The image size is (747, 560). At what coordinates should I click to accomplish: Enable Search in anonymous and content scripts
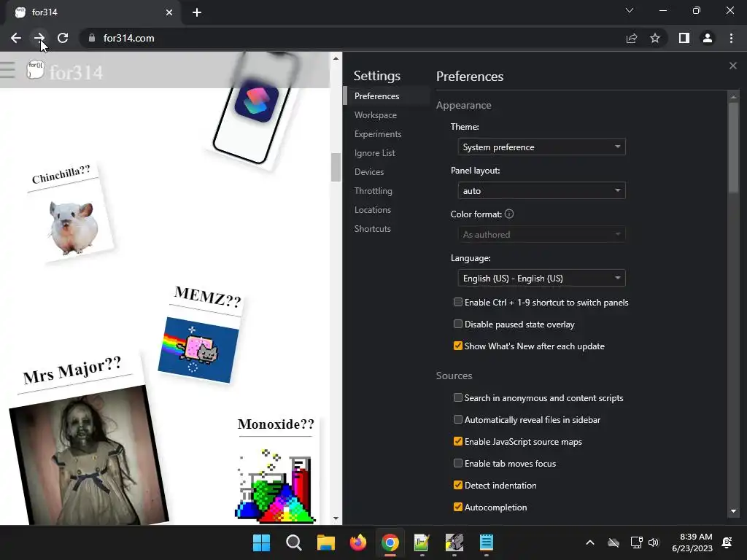[x=458, y=397]
